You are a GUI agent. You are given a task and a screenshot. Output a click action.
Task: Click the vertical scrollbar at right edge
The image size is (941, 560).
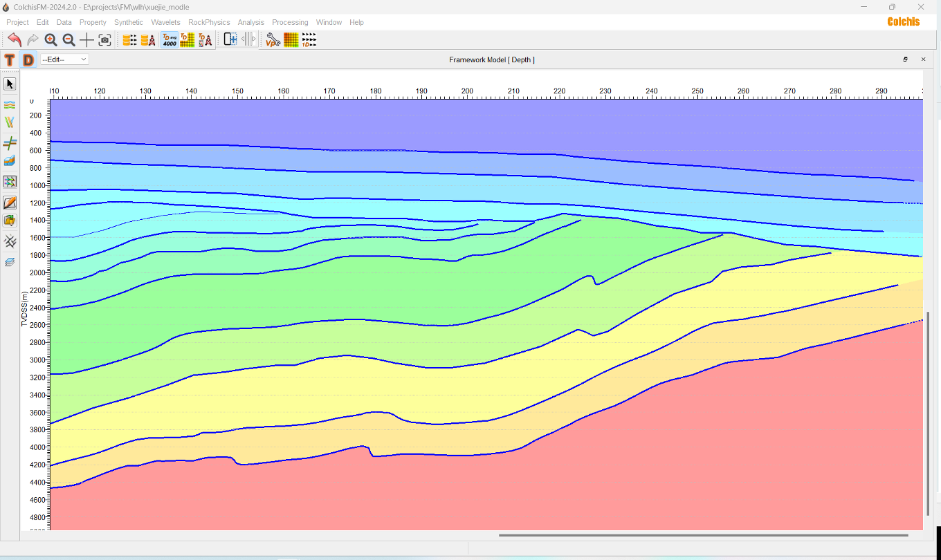click(928, 413)
